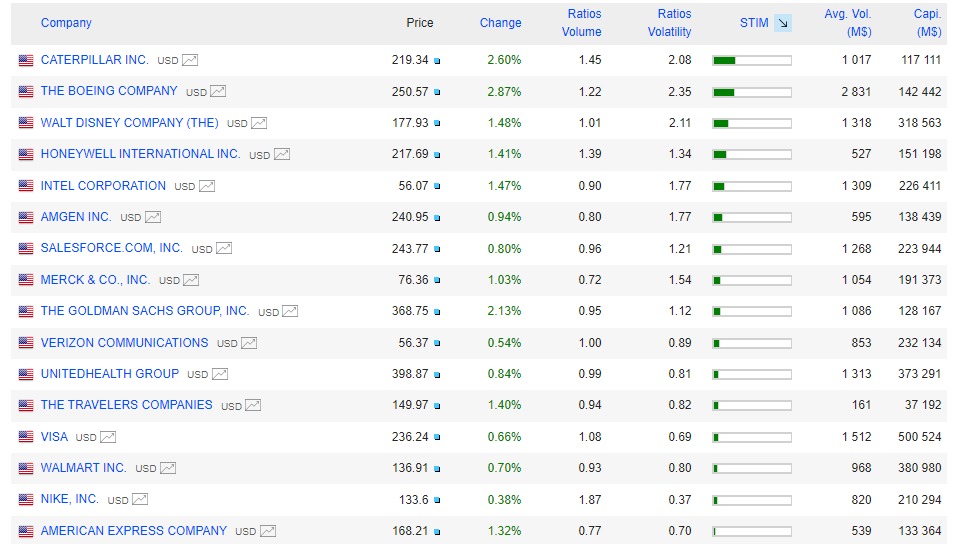Open MERCK & CO., INC. link
The height and width of the screenshot is (544, 965).
coord(95,279)
